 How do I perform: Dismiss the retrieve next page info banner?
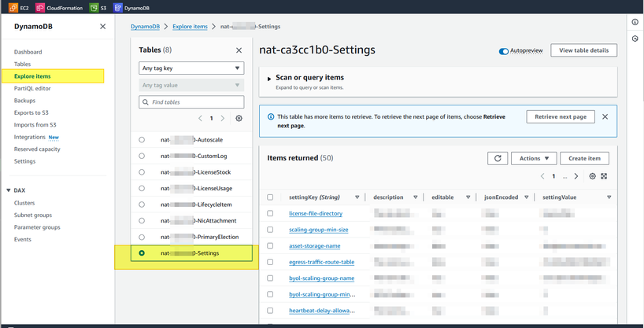[605, 117]
